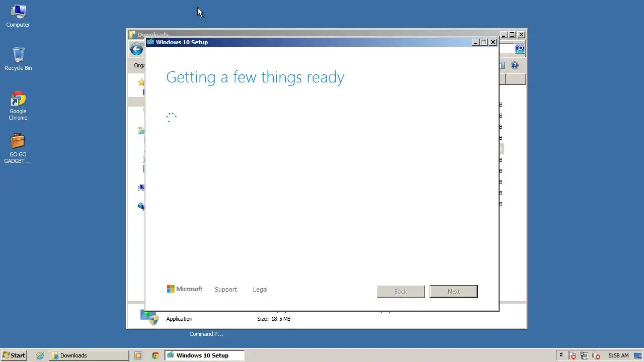This screenshot has height=362, width=644.
Task: Close the Windows 10 Setup window
Action: (493, 42)
